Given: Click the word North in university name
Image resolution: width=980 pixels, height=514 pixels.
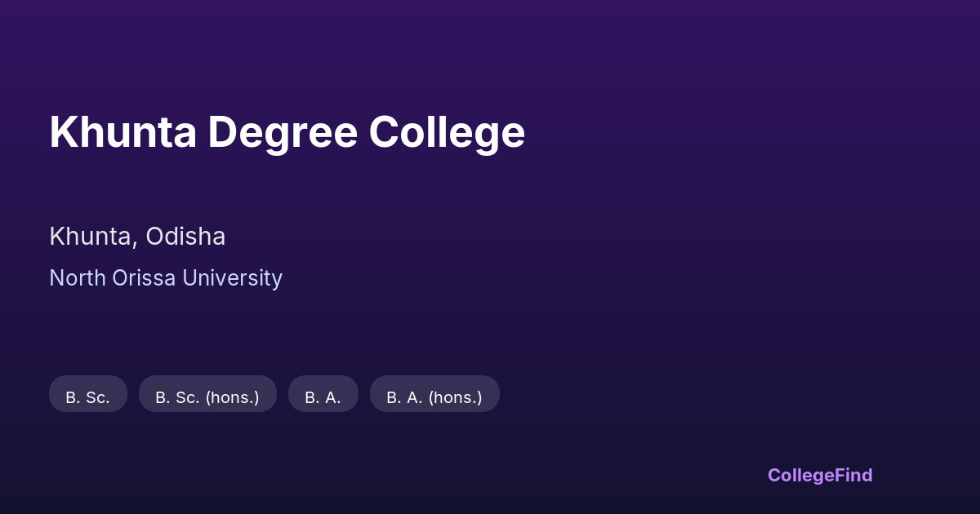Looking at the screenshot, I should tap(78, 278).
